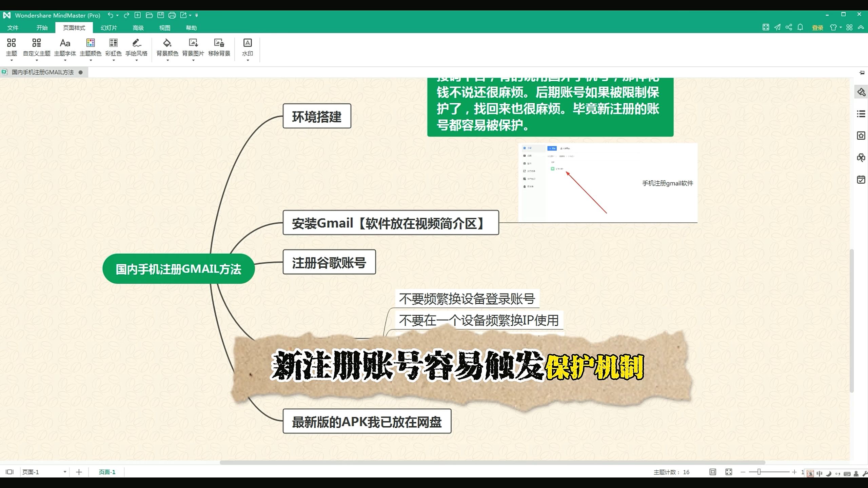Select the 注册谷歌账号 topic node
The height and width of the screenshot is (488, 868).
[x=329, y=262]
